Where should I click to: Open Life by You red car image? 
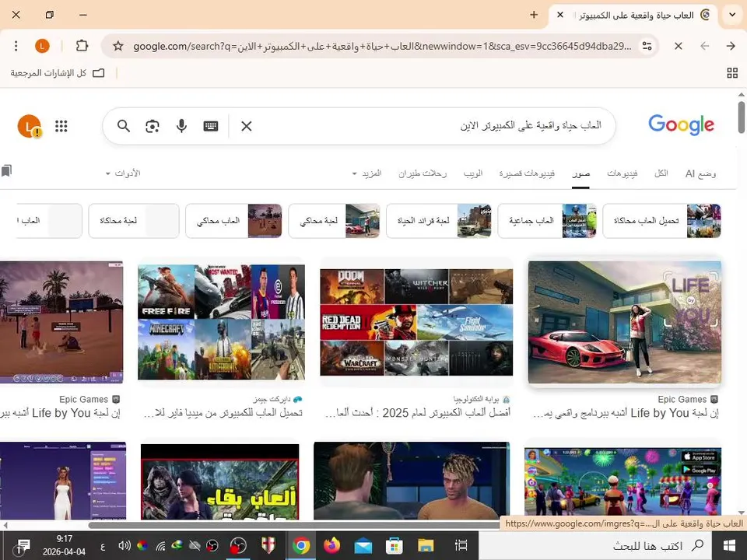coord(625,322)
